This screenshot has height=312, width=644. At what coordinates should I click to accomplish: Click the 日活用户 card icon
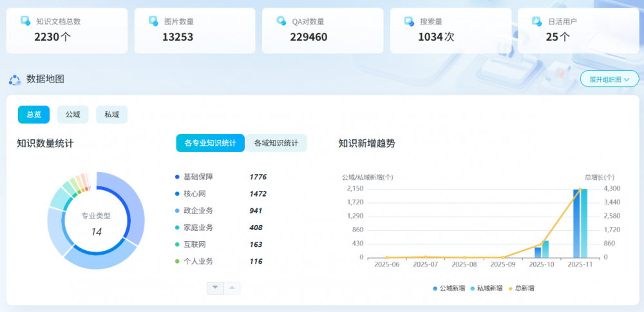pos(536,21)
